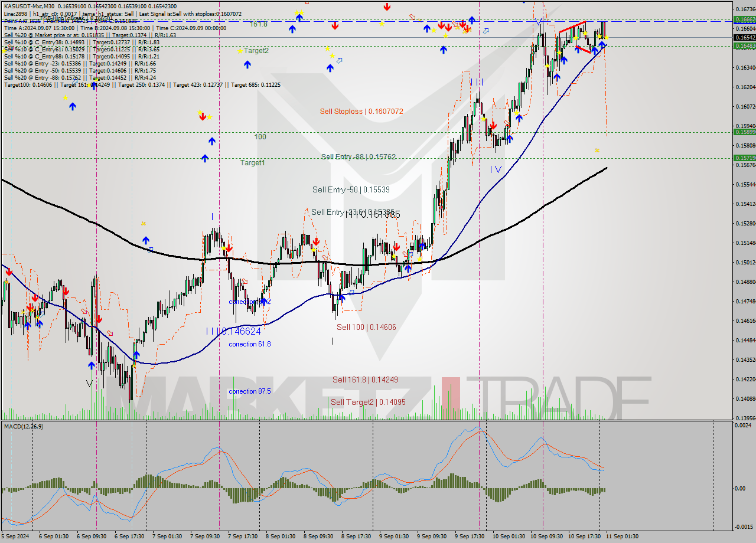Viewport: 756px width, 543px height.
Task: Click the '9 Sep 17:30' time label
Action: [x=470, y=537]
